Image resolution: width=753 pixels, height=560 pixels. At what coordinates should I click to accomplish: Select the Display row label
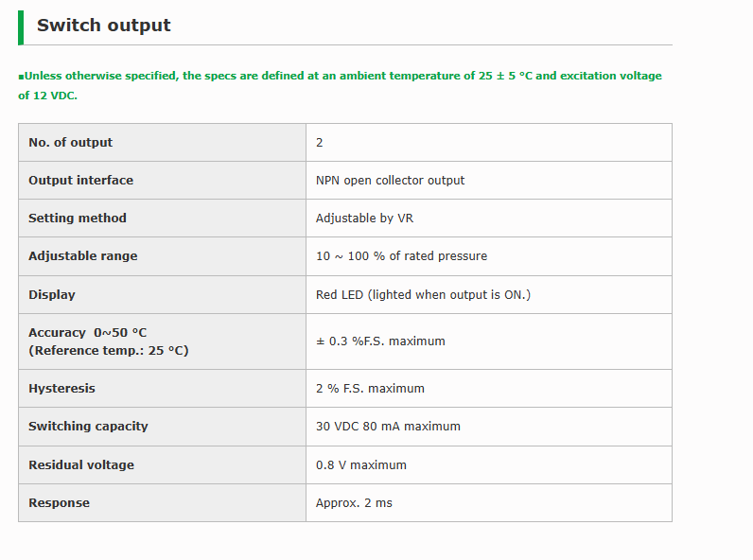click(x=163, y=295)
